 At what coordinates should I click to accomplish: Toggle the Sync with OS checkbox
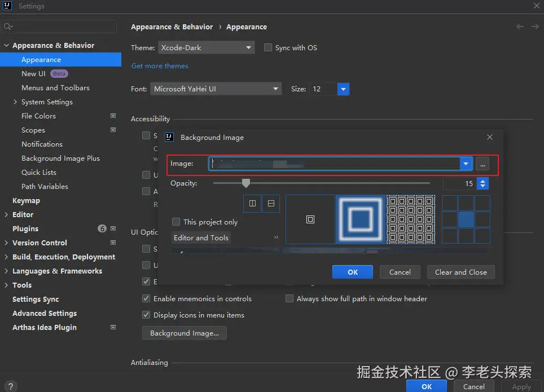coord(268,47)
